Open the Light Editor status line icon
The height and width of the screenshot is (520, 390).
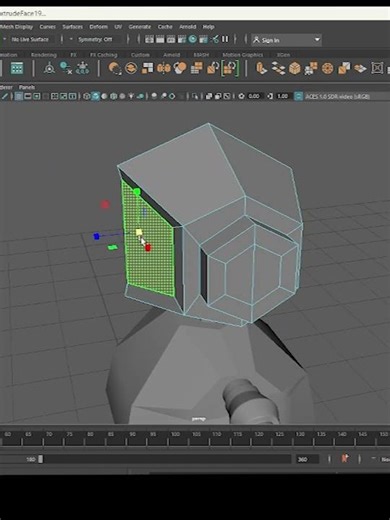point(215,39)
